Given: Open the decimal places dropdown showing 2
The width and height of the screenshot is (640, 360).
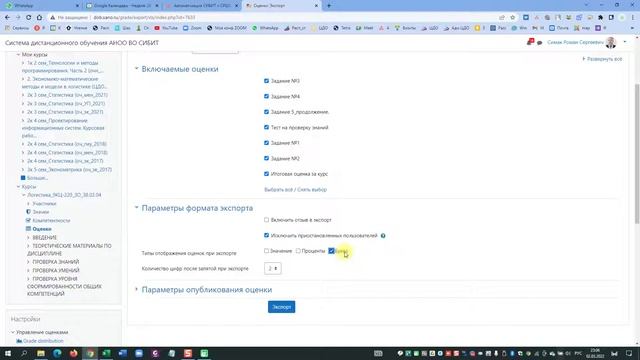Looking at the screenshot, I should click(273, 269).
